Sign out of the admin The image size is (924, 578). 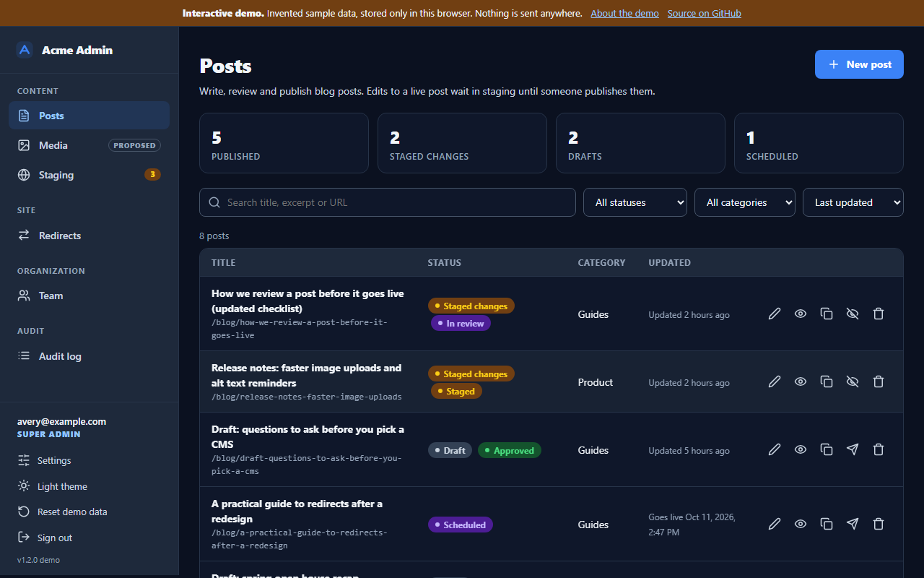click(90, 538)
